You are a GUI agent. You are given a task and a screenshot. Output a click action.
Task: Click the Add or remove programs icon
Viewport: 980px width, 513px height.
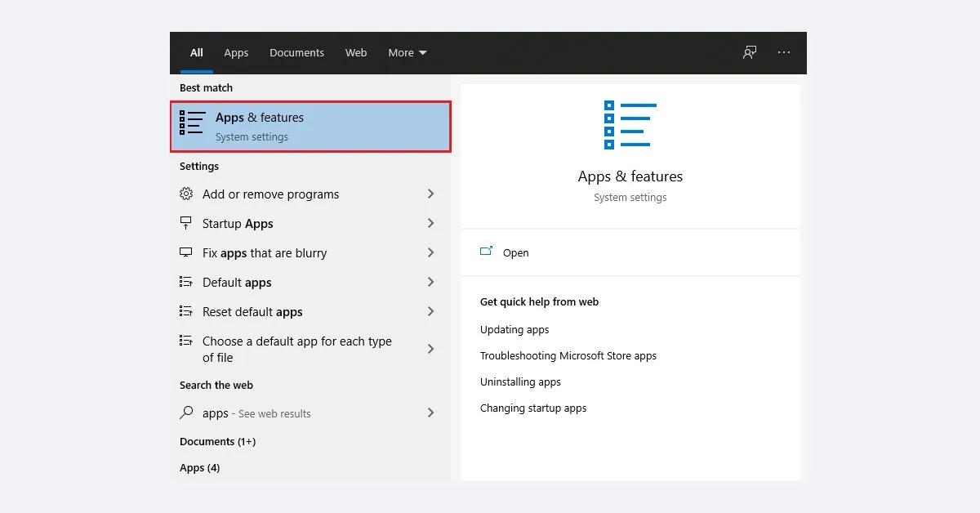187,194
